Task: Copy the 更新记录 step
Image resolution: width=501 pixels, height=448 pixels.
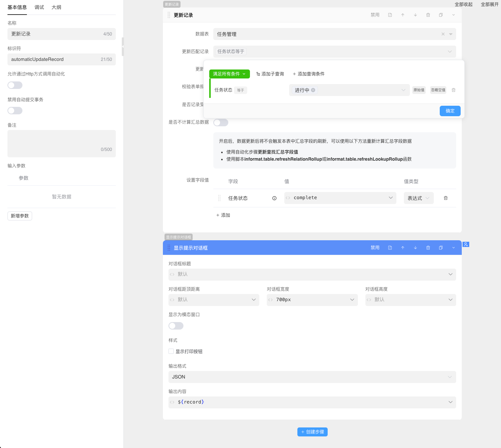Action: click(441, 15)
